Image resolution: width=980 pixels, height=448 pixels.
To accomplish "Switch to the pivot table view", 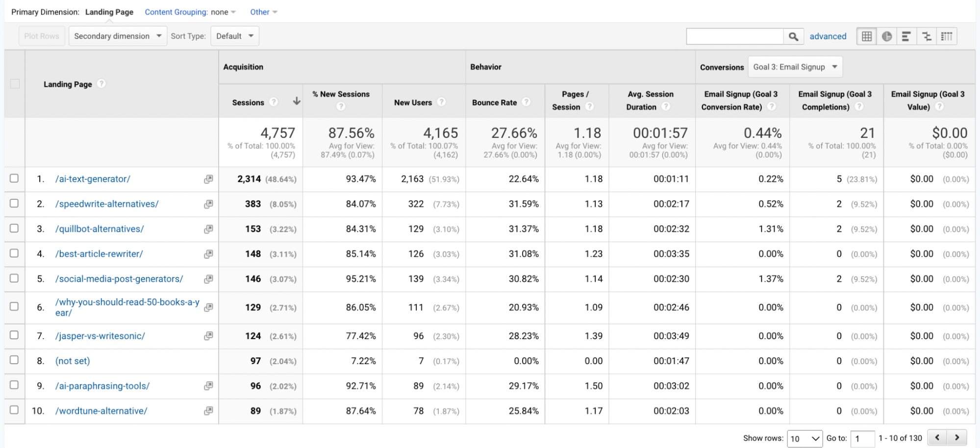I will 947,36.
